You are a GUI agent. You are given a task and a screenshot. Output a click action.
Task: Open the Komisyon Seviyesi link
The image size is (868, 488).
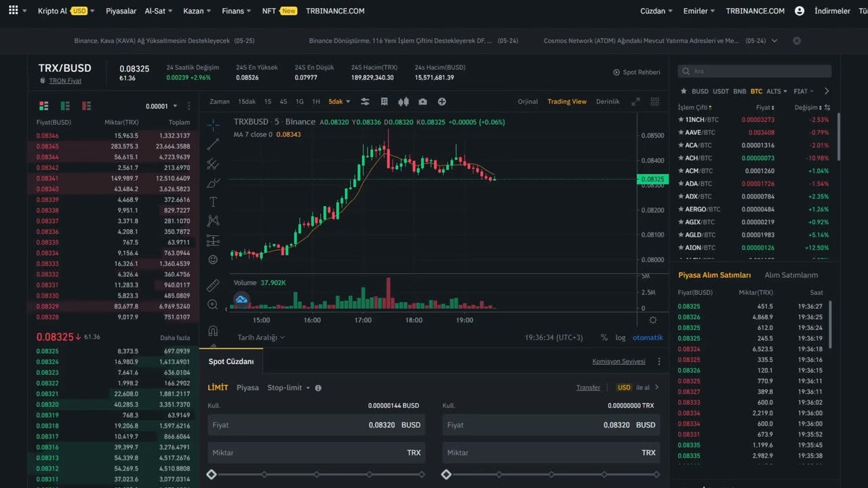click(618, 362)
